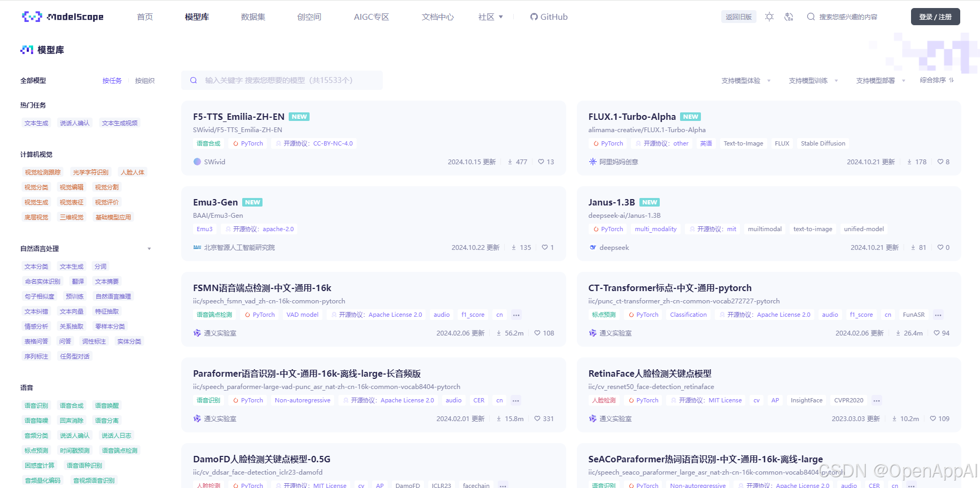
Task: Click download icon on CT-Transformer标点 card
Action: pyautogui.click(x=898, y=333)
